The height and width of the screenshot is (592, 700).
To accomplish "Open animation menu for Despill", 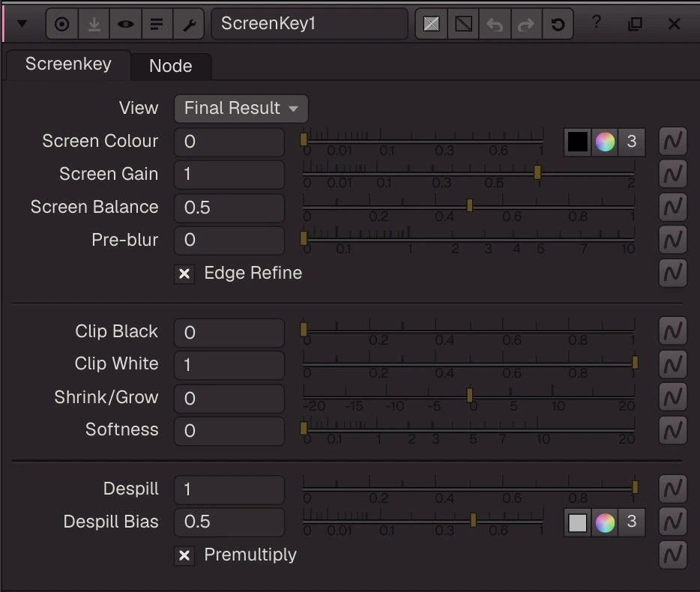I will 673,489.
